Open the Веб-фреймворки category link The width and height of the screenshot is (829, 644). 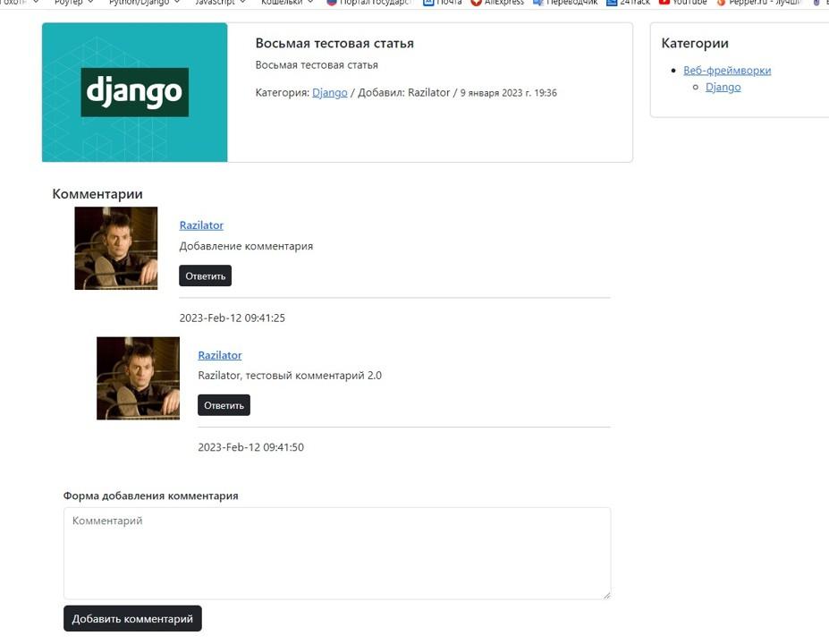[x=727, y=71]
